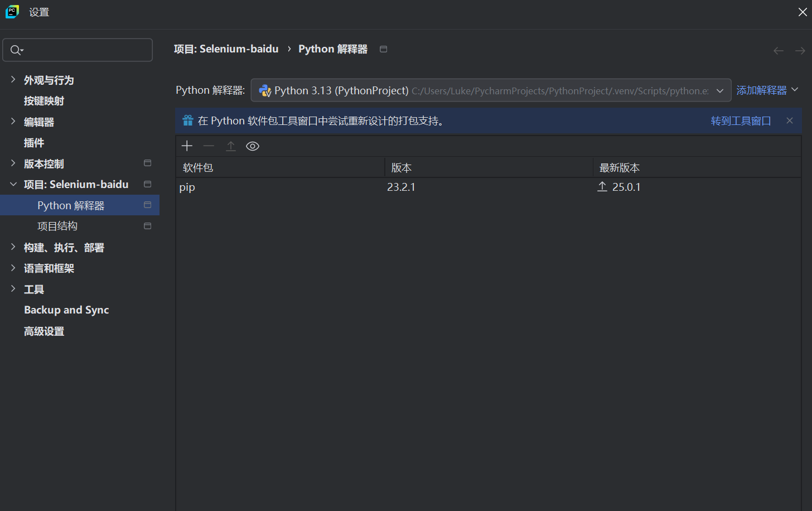812x511 pixels.
Task: Install a new package with the plus icon
Action: pos(187,146)
